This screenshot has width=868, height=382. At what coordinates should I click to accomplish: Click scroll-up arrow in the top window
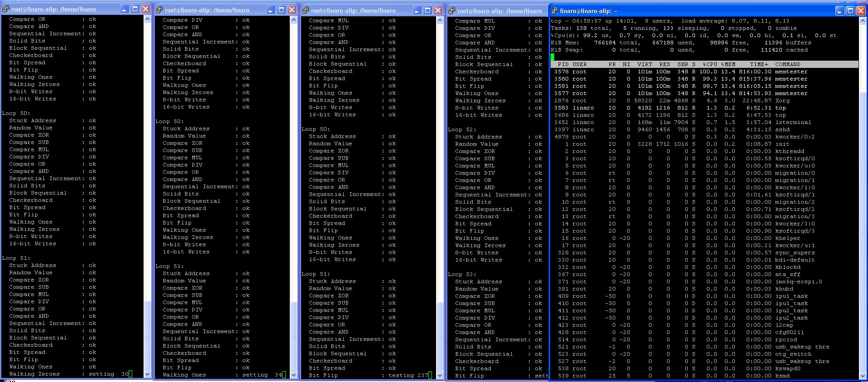click(862, 21)
